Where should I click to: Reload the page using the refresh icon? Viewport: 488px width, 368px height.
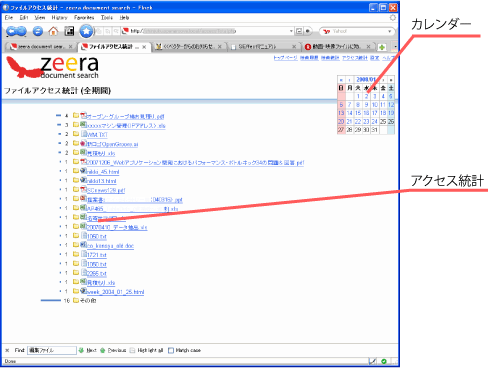38,31
